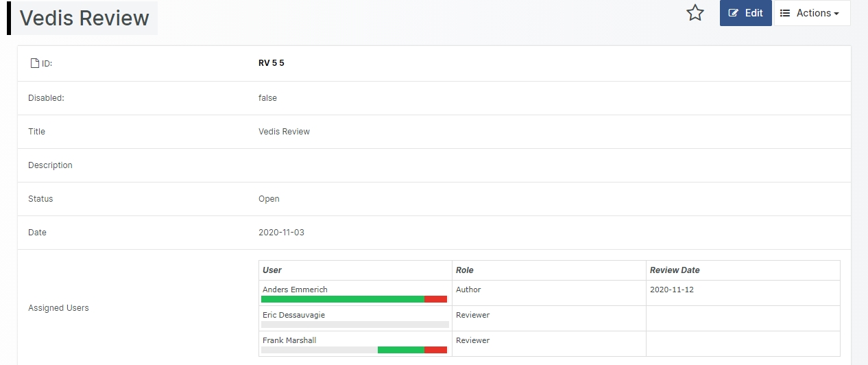Click the Disabled false value
Viewport: 868px width, 365px height.
tap(267, 98)
